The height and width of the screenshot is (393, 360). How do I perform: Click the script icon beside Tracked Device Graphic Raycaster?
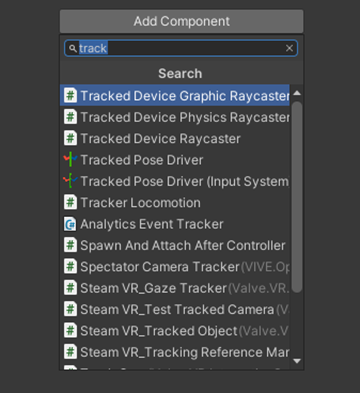tap(70, 96)
